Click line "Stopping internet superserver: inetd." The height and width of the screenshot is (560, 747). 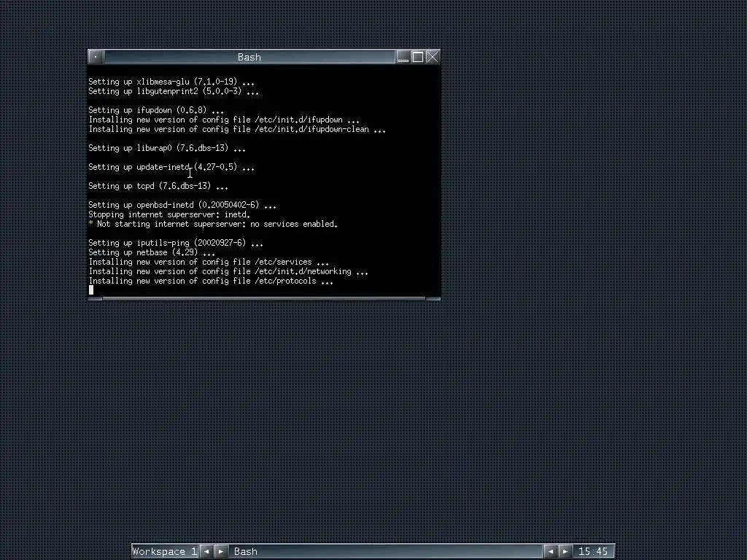pyautogui.click(x=169, y=215)
